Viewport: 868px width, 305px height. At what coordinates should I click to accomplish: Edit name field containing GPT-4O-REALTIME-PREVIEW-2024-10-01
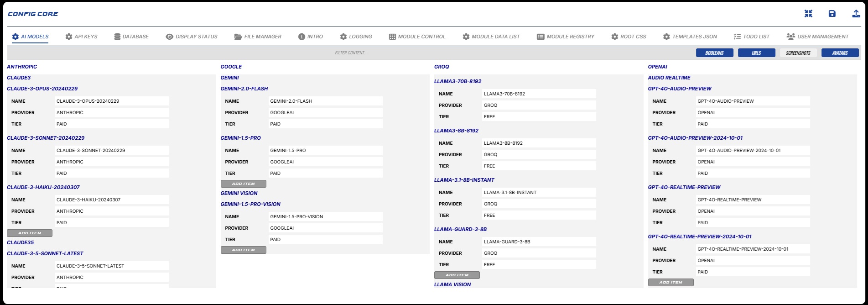(x=753, y=249)
